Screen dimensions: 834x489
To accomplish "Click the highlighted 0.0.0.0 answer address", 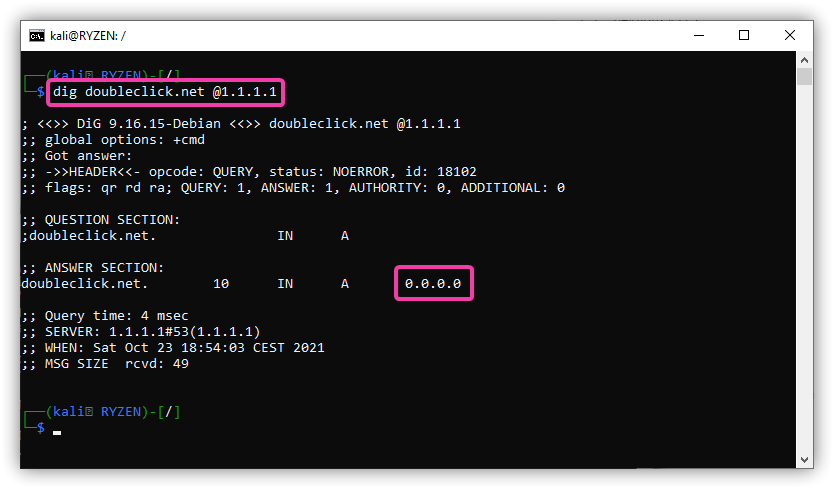I will pyautogui.click(x=433, y=284).
